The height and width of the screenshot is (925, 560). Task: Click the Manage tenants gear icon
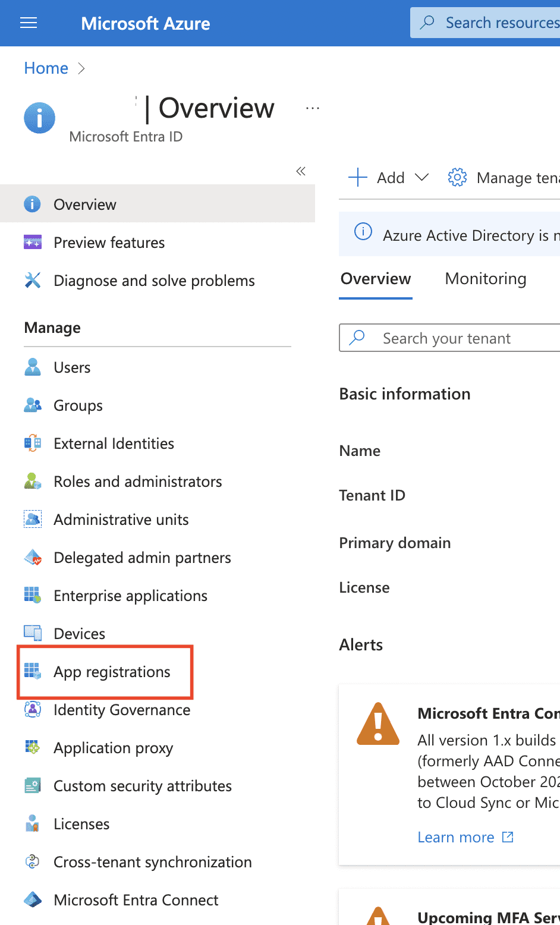click(x=457, y=177)
